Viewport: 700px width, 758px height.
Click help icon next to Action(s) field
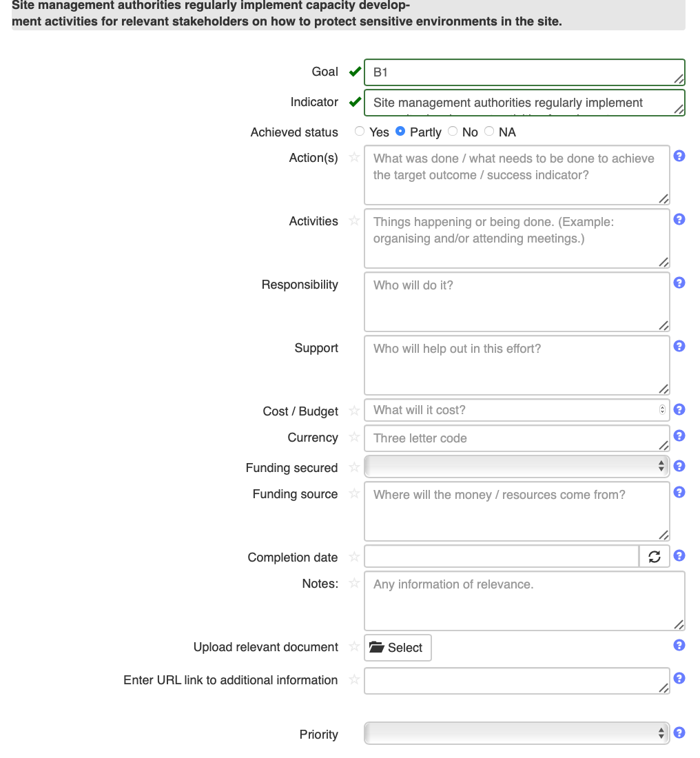[x=679, y=156]
